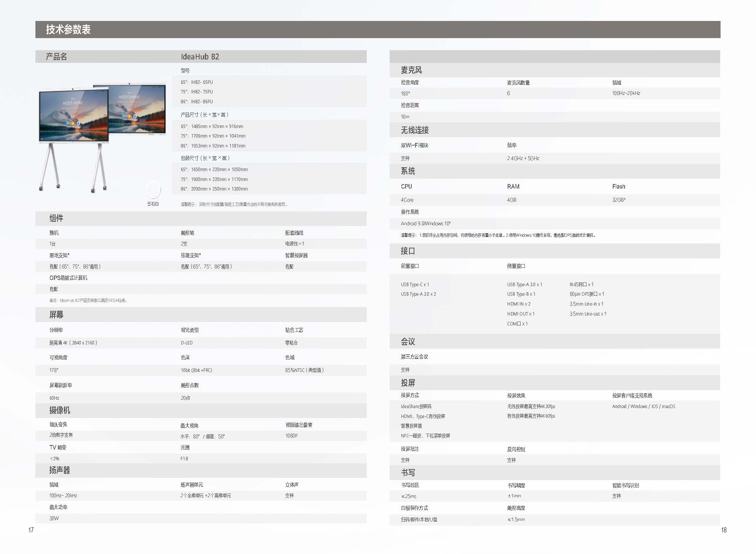
Task: Click the Android 9.0/Windows 10 text
Action: [x=425, y=224]
